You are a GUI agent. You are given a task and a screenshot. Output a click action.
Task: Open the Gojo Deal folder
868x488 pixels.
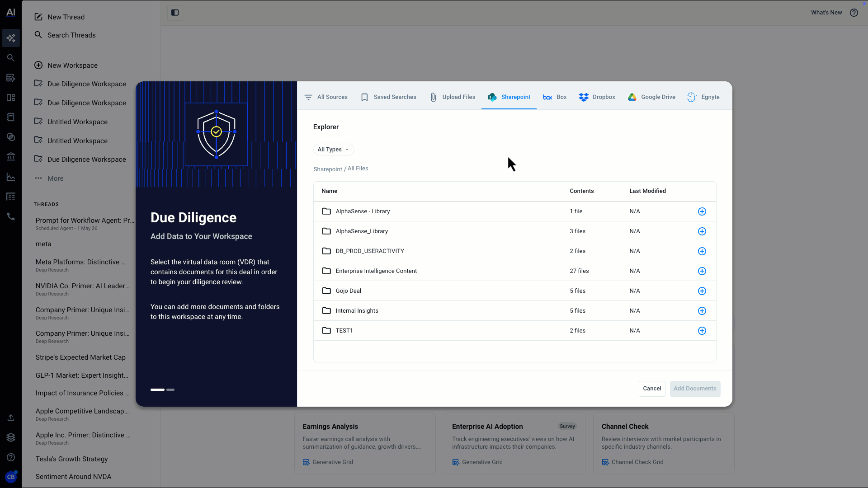(x=348, y=291)
